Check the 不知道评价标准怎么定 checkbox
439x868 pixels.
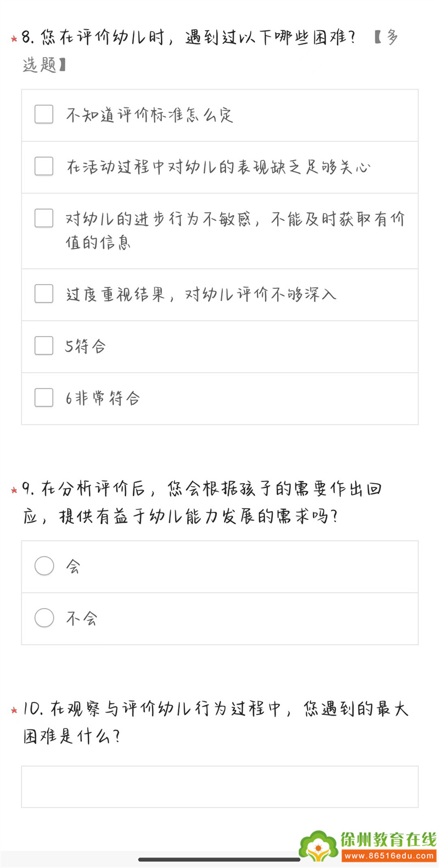point(44,115)
